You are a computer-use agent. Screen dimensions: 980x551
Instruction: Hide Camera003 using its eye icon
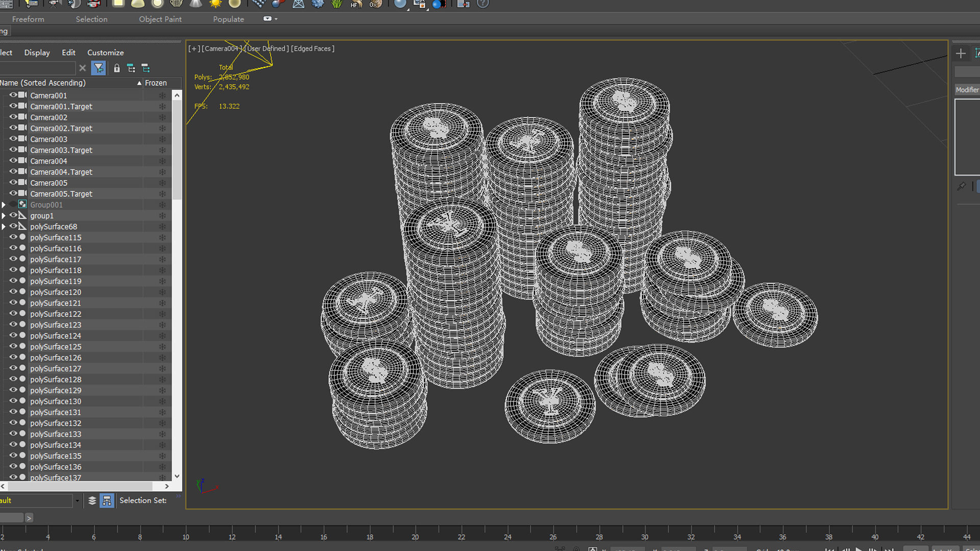(13, 139)
